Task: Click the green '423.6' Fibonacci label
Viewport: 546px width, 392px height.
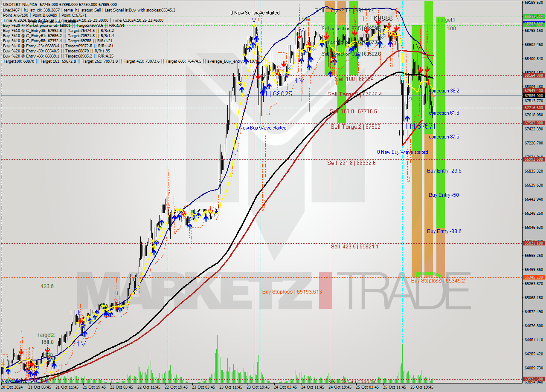Action: tap(47, 286)
